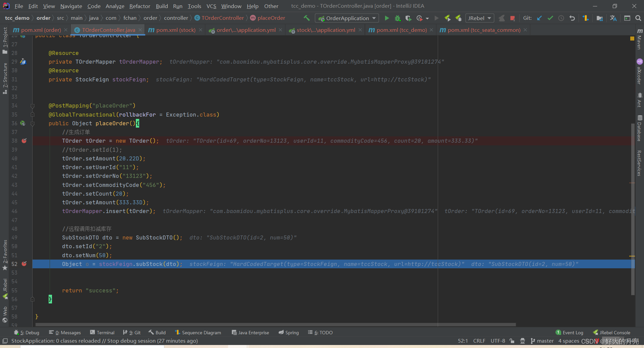Toggle the breakpoint on line 38
This screenshot has width=644, height=348.
point(24,141)
